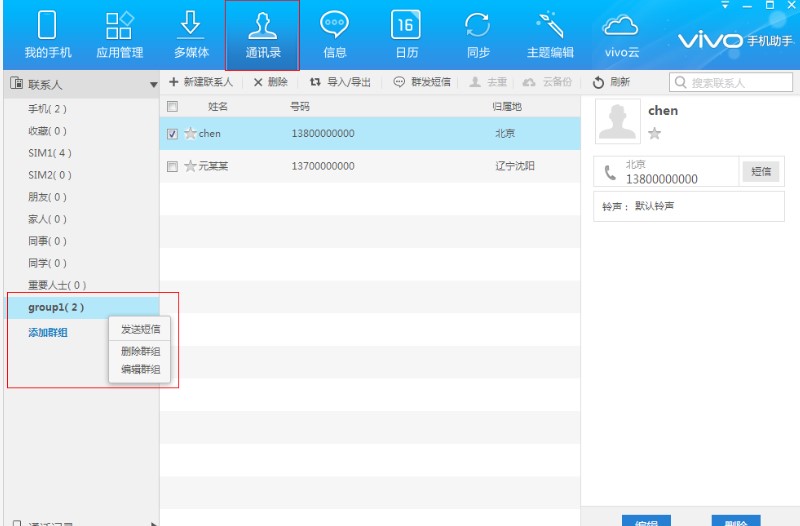
Task: Choose 发送短信 from context menu
Action: click(140, 329)
